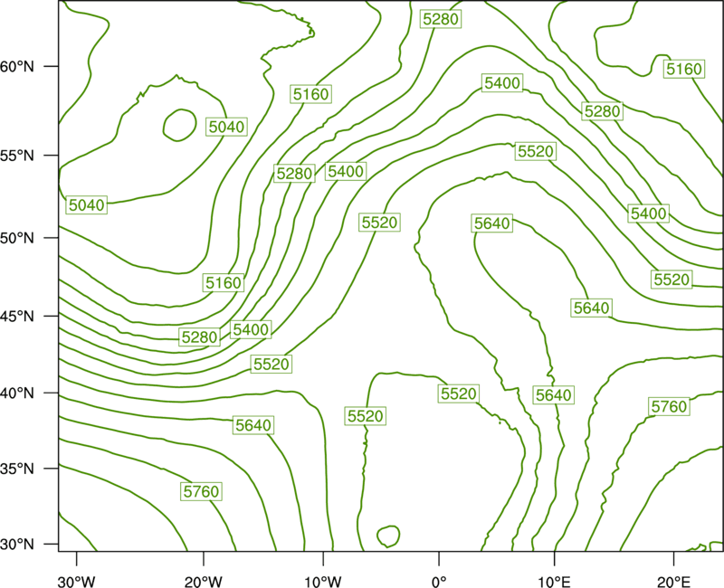Select the 30°N latitude axis label

[x=17, y=545]
